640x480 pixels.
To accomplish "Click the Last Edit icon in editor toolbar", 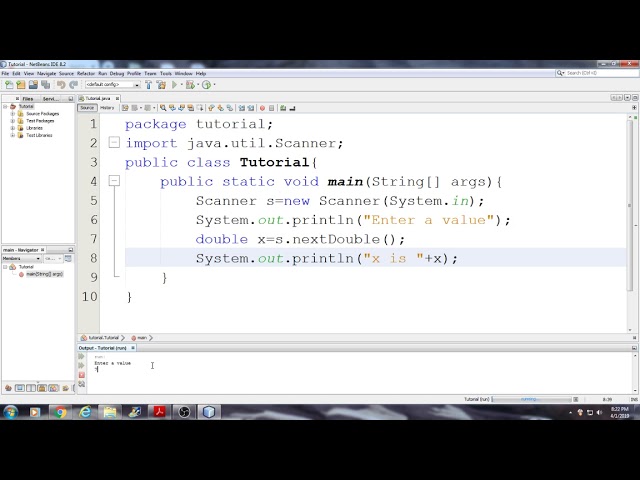I will pos(125,108).
